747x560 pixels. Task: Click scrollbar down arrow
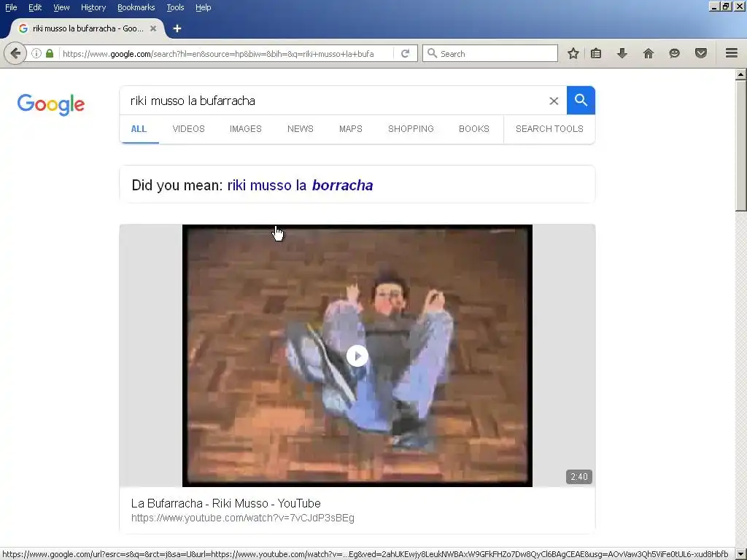tap(741, 554)
